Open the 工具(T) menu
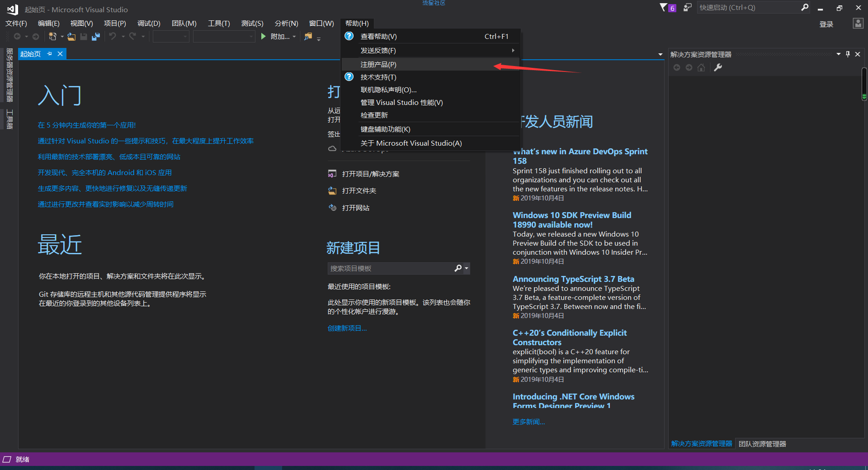 coord(219,24)
